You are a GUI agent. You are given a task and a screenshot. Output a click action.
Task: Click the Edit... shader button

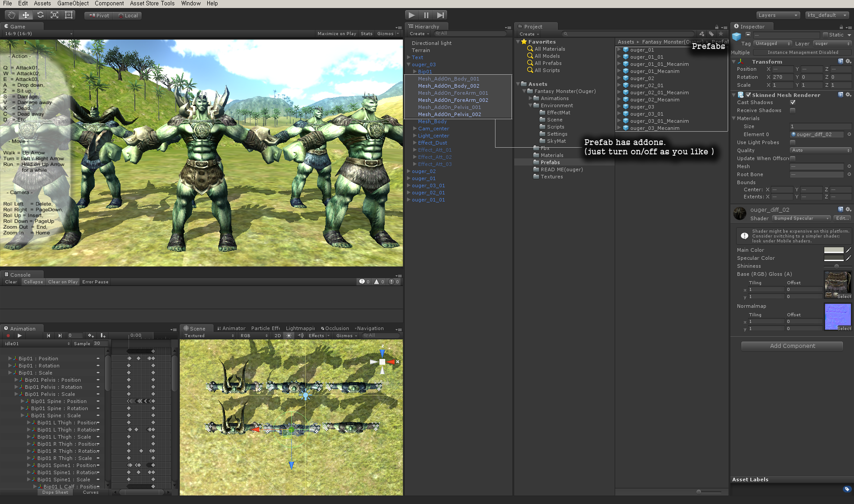click(842, 218)
